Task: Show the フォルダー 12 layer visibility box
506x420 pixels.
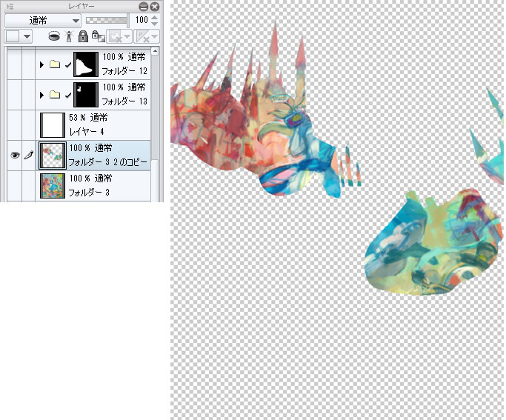Action: tap(15, 64)
